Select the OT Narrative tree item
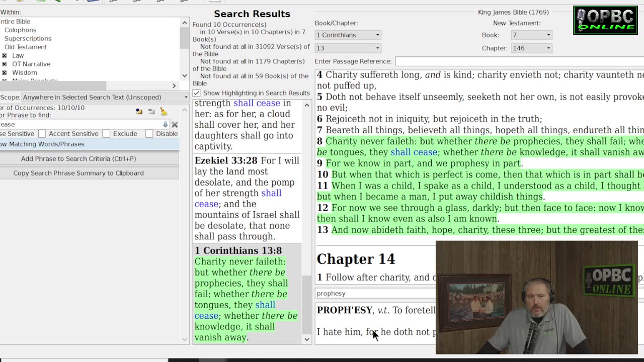This screenshot has height=362, width=644. coord(31,64)
